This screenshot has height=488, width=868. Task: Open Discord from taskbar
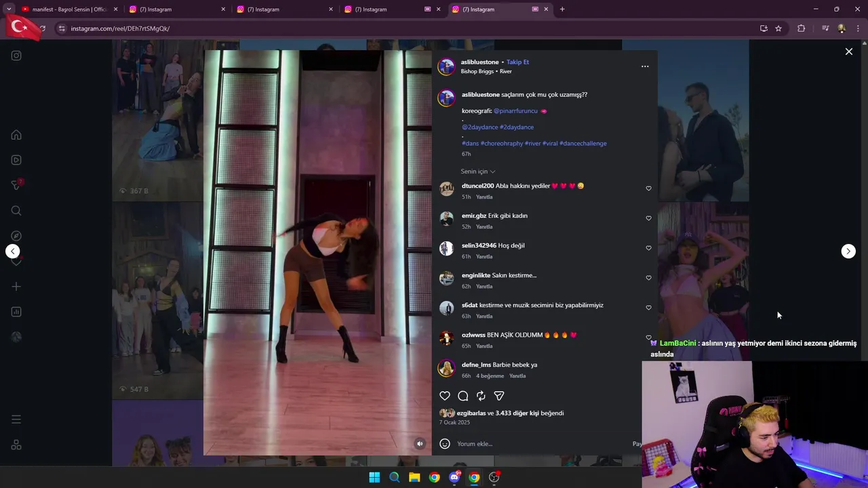(x=454, y=478)
